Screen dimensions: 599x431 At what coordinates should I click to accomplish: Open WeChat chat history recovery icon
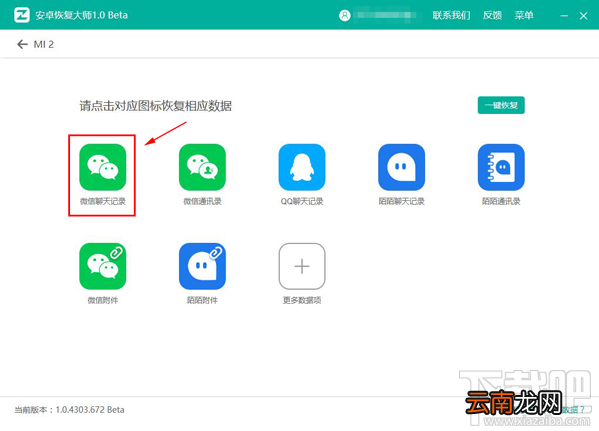pos(102,167)
